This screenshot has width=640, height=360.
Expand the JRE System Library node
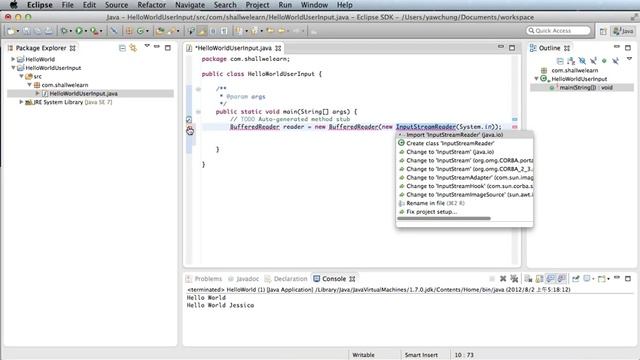[21, 102]
